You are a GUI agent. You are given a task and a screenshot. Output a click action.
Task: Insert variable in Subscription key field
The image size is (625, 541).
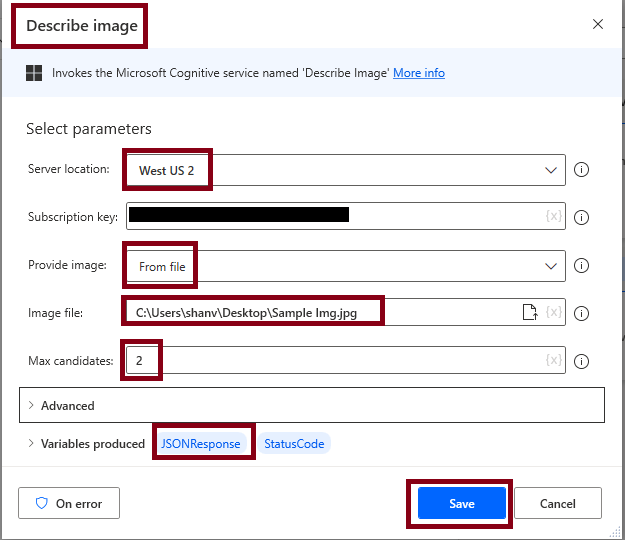pos(554,216)
